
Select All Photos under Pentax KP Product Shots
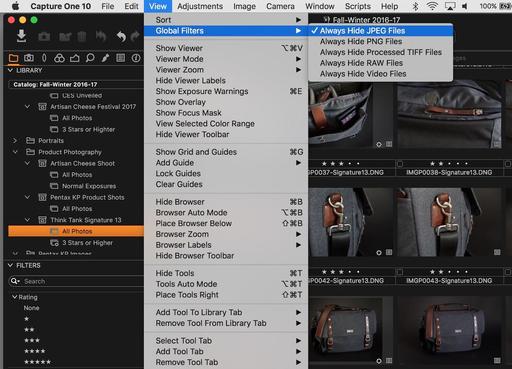(76, 209)
